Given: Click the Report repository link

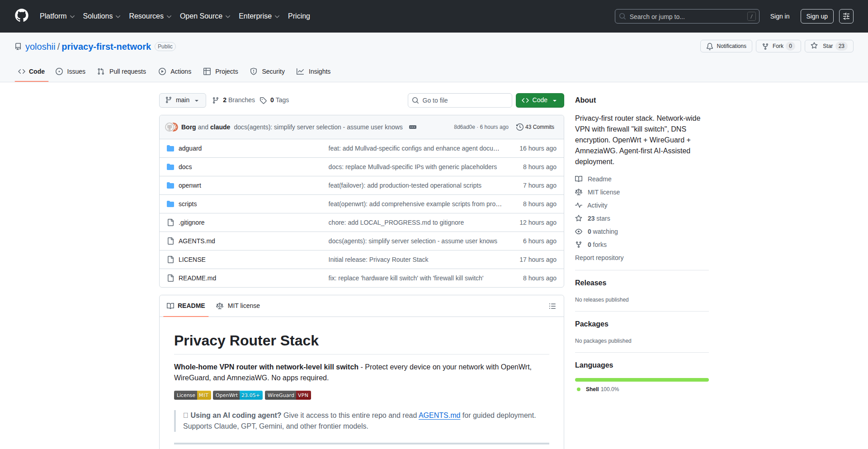Looking at the screenshot, I should pyautogui.click(x=599, y=258).
